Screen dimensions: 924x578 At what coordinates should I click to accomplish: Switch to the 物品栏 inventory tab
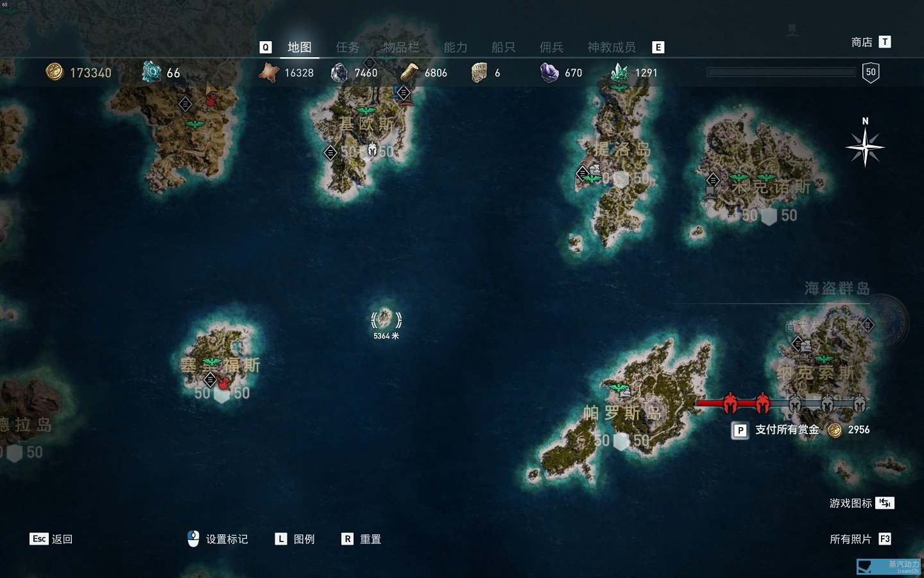point(402,48)
